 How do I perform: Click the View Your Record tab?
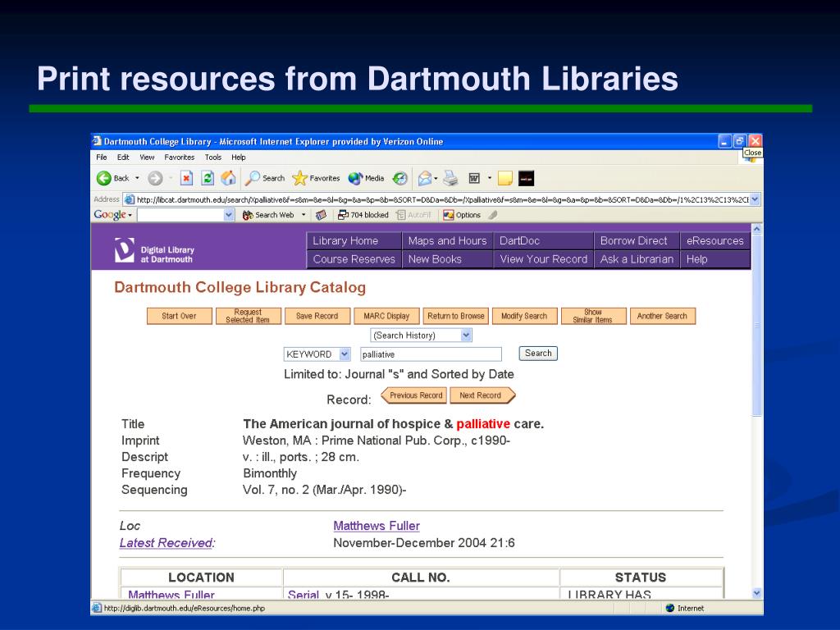pyautogui.click(x=543, y=259)
